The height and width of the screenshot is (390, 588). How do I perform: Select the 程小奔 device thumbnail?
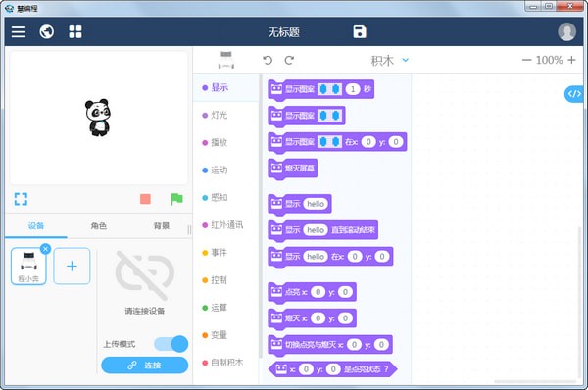coord(28,267)
